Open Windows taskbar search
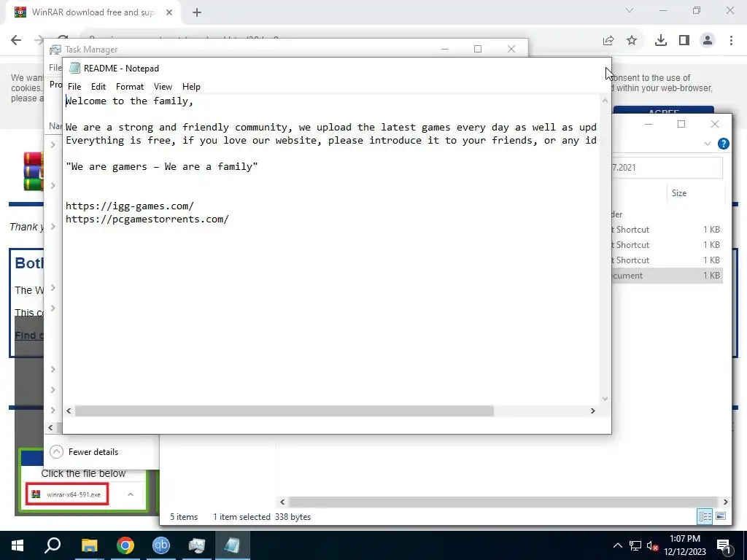 [53, 545]
